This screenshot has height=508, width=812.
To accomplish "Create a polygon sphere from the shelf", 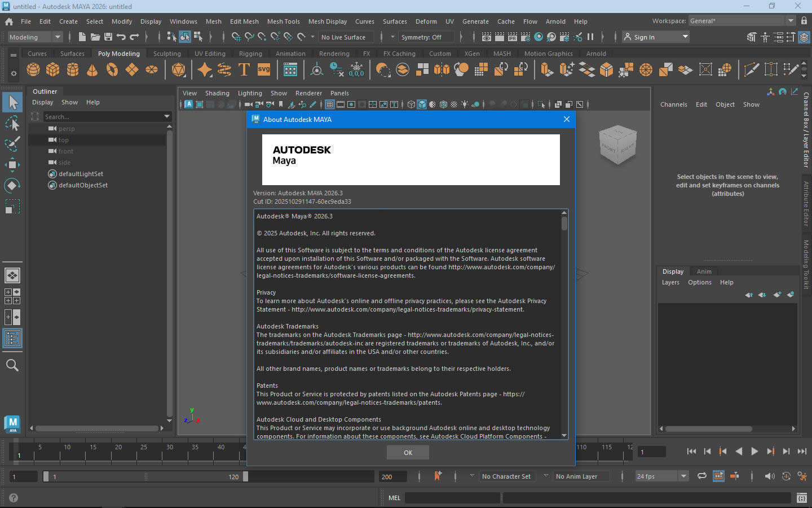I will (33, 69).
